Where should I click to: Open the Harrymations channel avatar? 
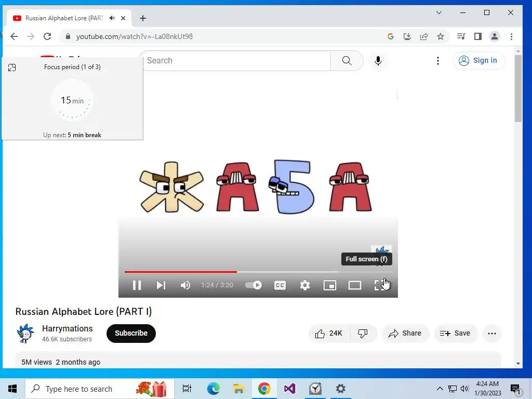click(25, 333)
